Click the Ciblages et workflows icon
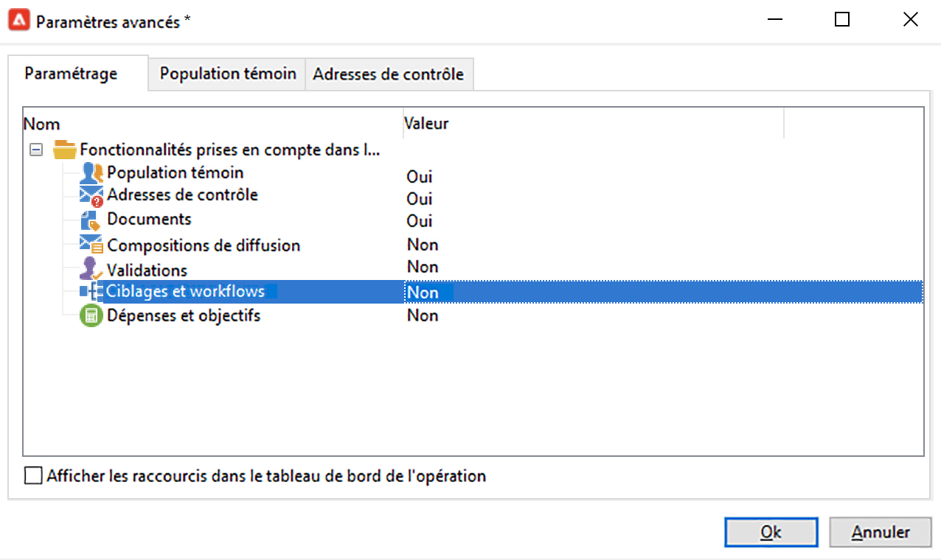Screen dimensions: 941x560 89,292
